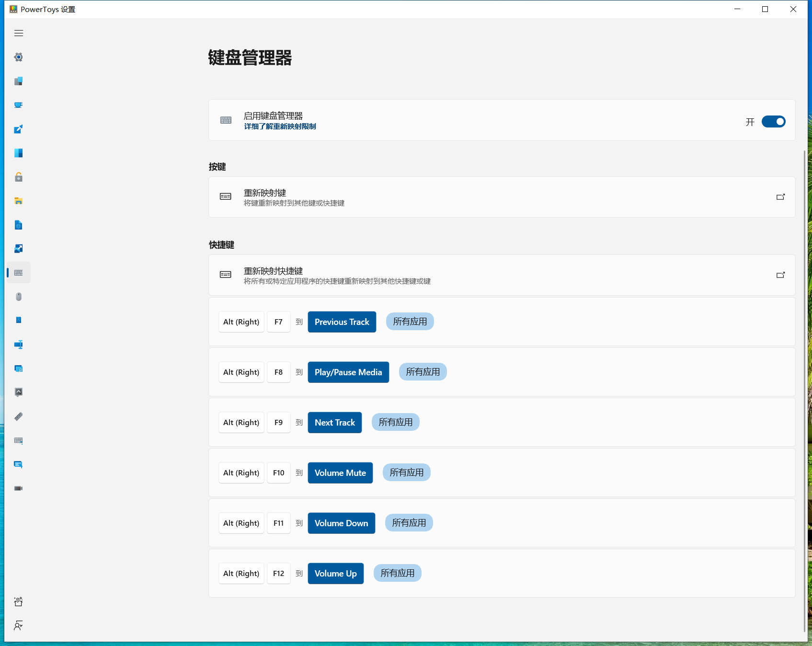Open the hamburger navigation menu

[x=19, y=33]
